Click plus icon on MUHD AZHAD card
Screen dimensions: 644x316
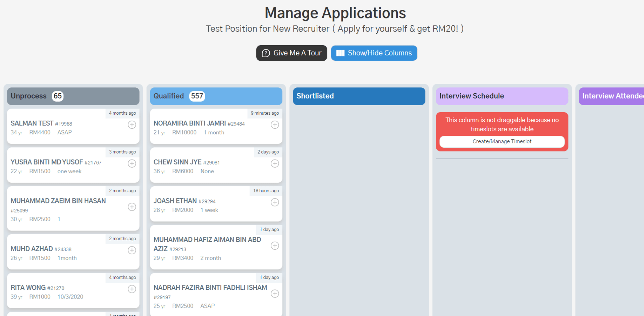point(132,250)
